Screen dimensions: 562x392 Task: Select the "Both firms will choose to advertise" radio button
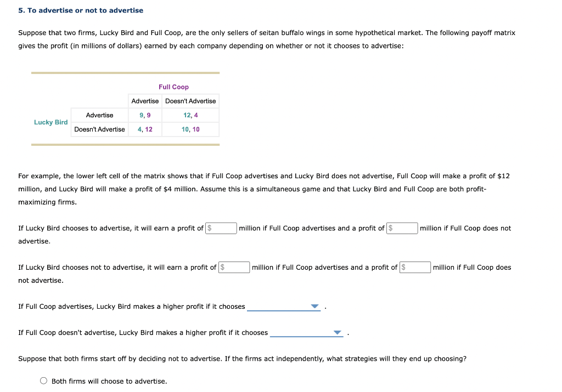[43, 380]
